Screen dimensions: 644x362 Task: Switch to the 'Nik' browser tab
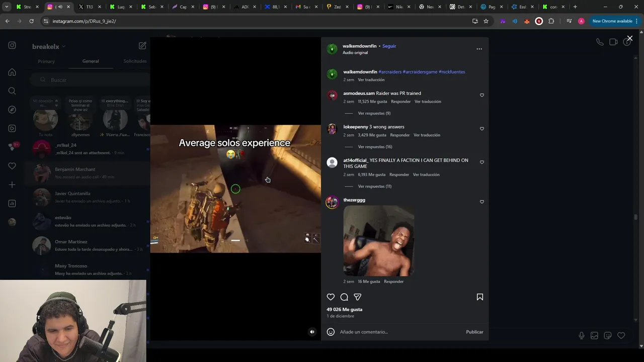click(400, 7)
